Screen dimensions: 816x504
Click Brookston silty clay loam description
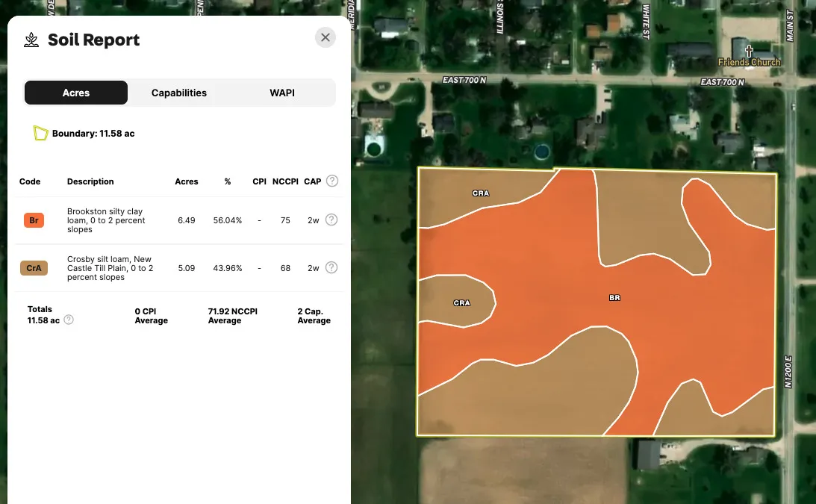coord(105,220)
